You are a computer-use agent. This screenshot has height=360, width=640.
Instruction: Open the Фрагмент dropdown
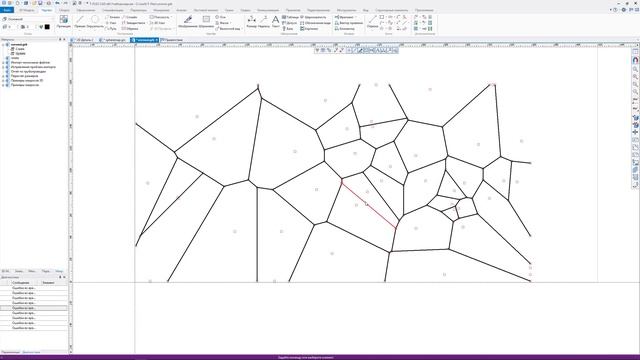point(356,17)
